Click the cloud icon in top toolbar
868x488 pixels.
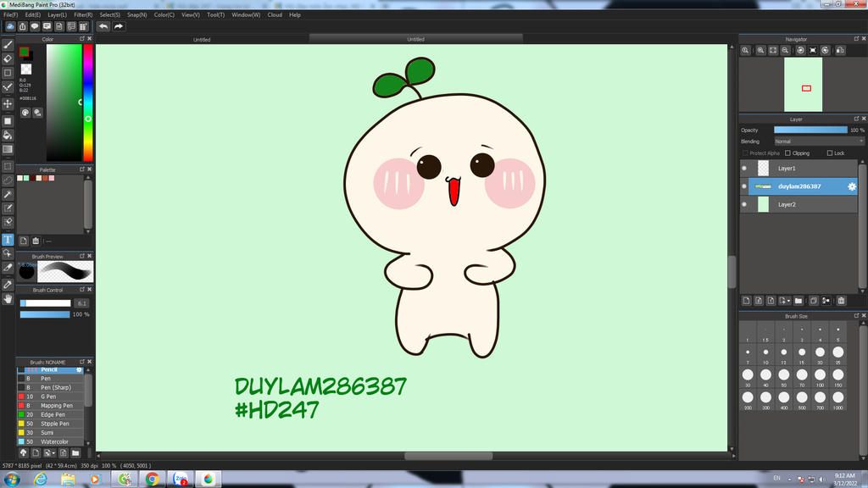coord(10,26)
